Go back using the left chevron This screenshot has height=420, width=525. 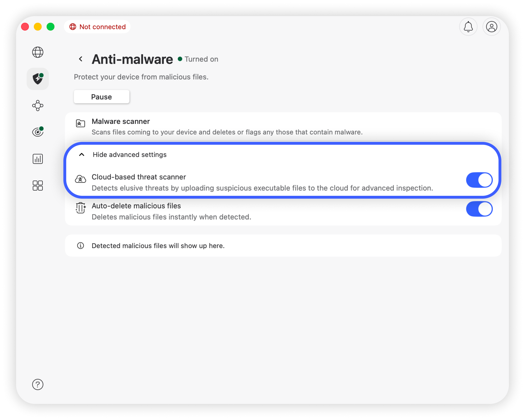(81, 59)
